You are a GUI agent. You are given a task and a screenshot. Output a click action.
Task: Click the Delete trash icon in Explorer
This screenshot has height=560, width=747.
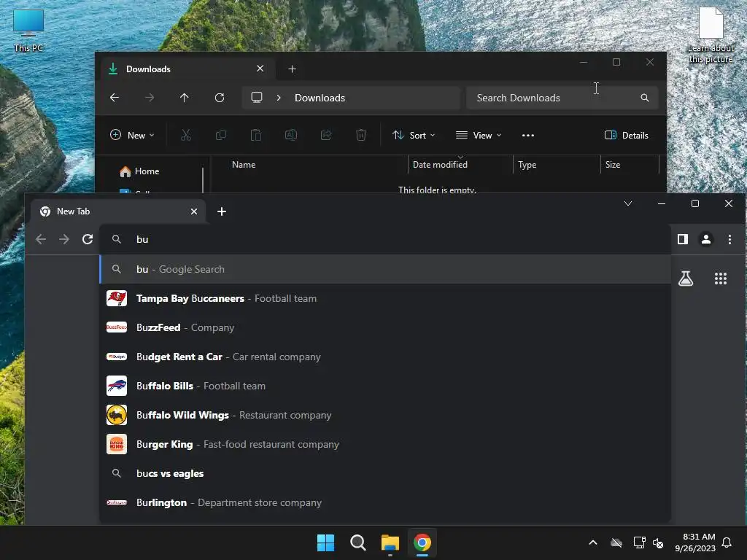(x=361, y=135)
